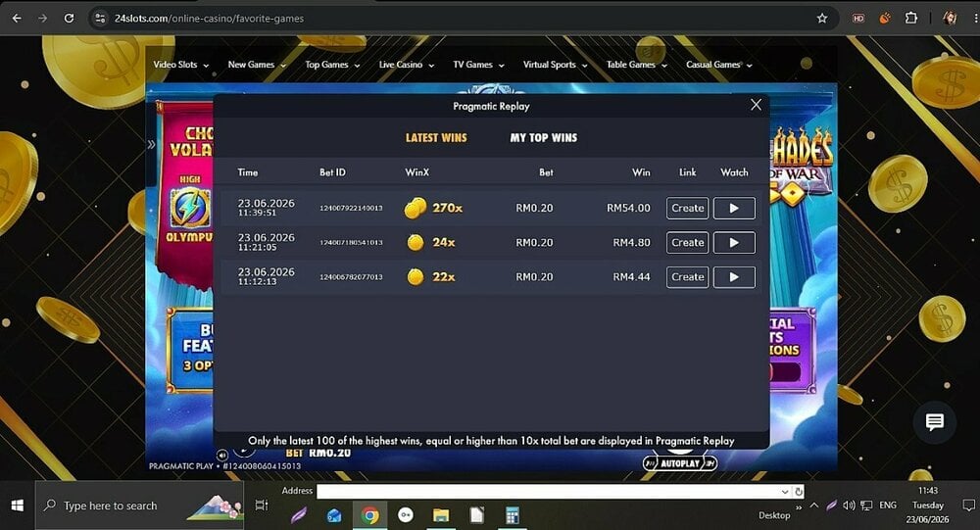Open the Top Games dropdown menu
Viewport: 980px width, 530px height.
click(x=332, y=65)
